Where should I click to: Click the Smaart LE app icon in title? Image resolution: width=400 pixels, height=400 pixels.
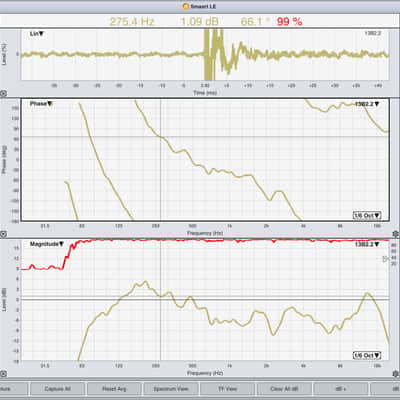186,6
